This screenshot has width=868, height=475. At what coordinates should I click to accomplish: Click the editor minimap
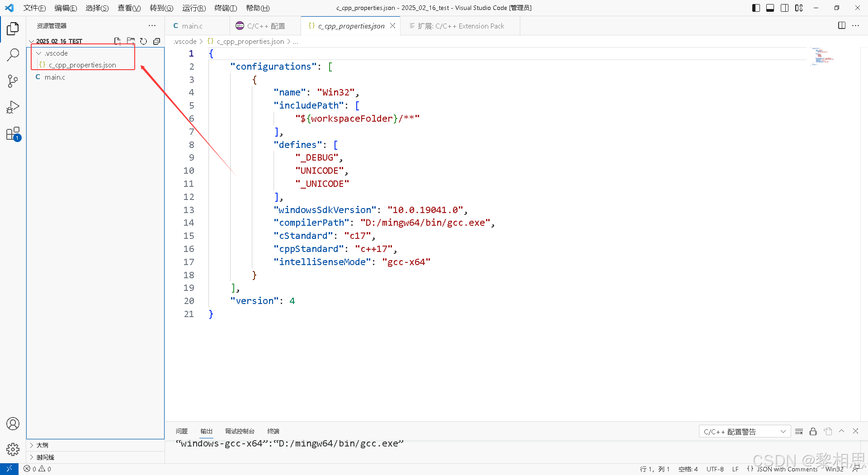(x=822, y=56)
